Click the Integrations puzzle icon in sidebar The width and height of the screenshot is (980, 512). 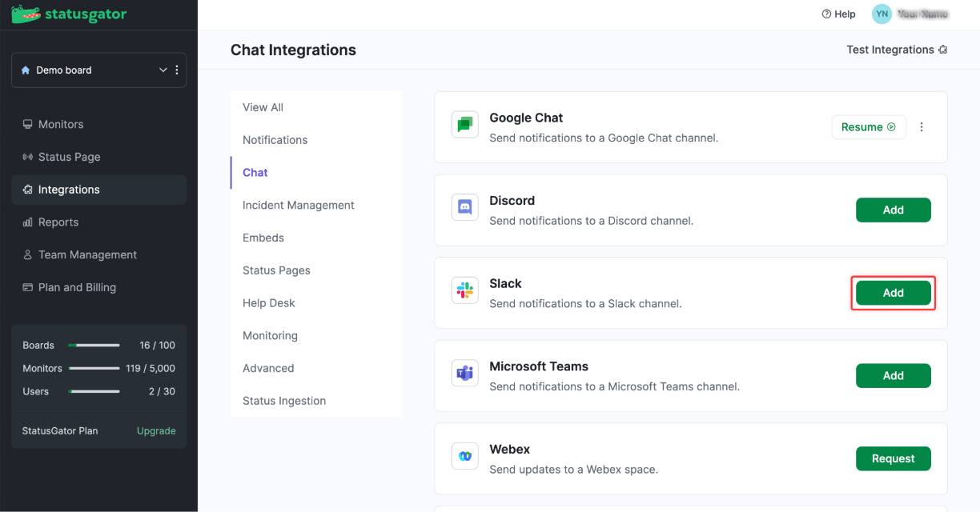click(28, 190)
